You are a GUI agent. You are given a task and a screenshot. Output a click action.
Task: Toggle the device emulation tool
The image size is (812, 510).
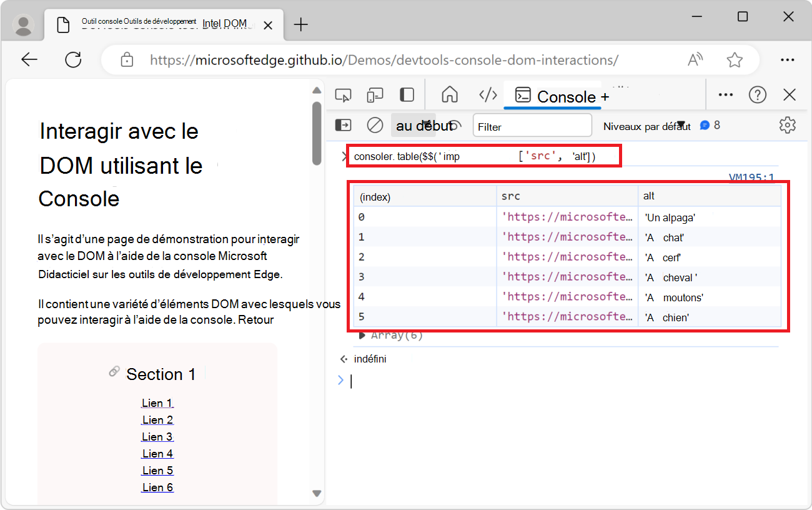tap(375, 94)
